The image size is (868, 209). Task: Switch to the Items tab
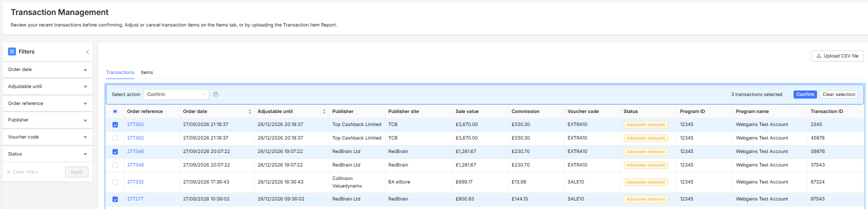(x=147, y=72)
